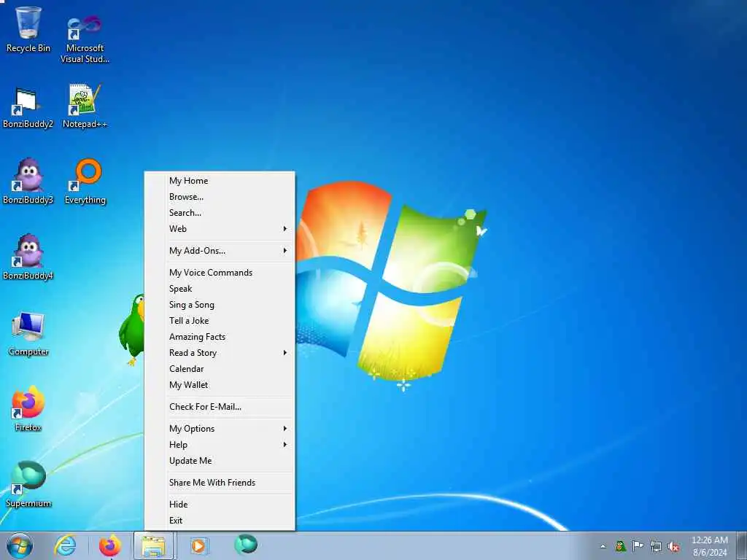Choose Share Me With Friends
Screen dimensions: 747x560
click(x=220, y=483)
